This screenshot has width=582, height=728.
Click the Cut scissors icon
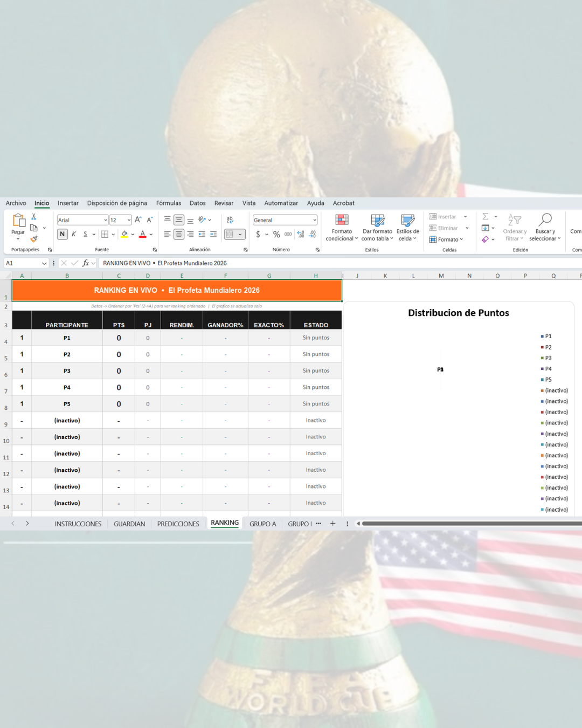click(x=34, y=217)
